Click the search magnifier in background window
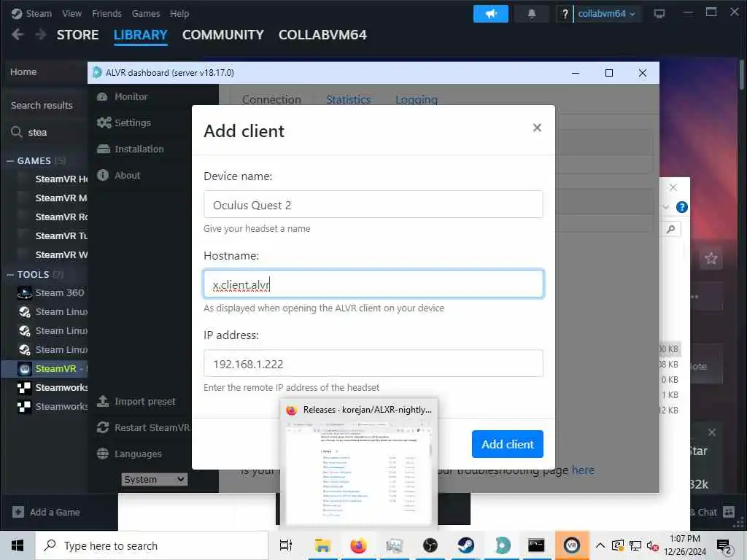Viewport: 747px width, 560px height. click(671, 230)
